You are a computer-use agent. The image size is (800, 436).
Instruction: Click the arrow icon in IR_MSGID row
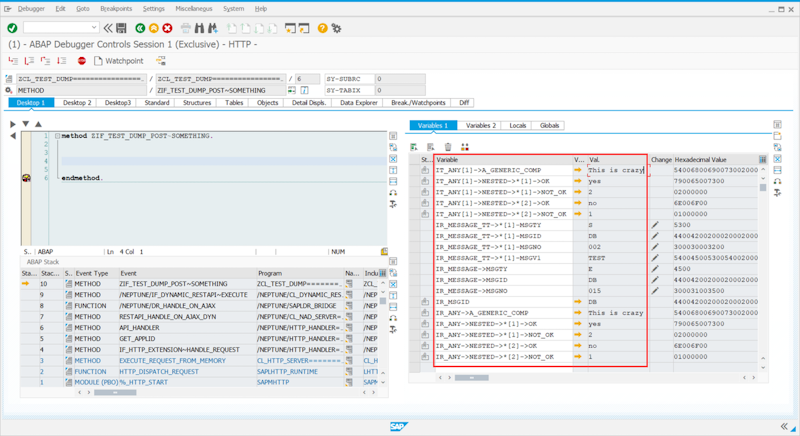[x=578, y=302]
